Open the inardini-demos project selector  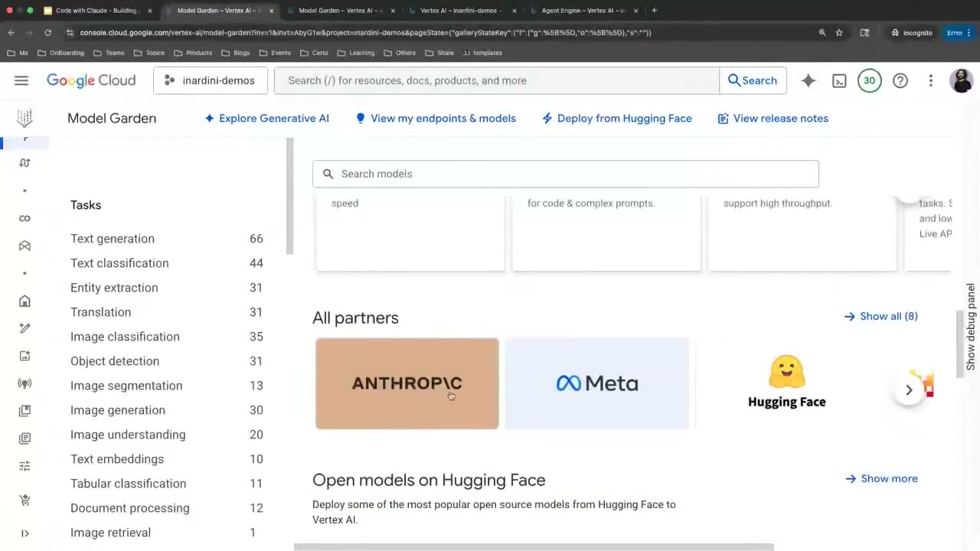210,80
